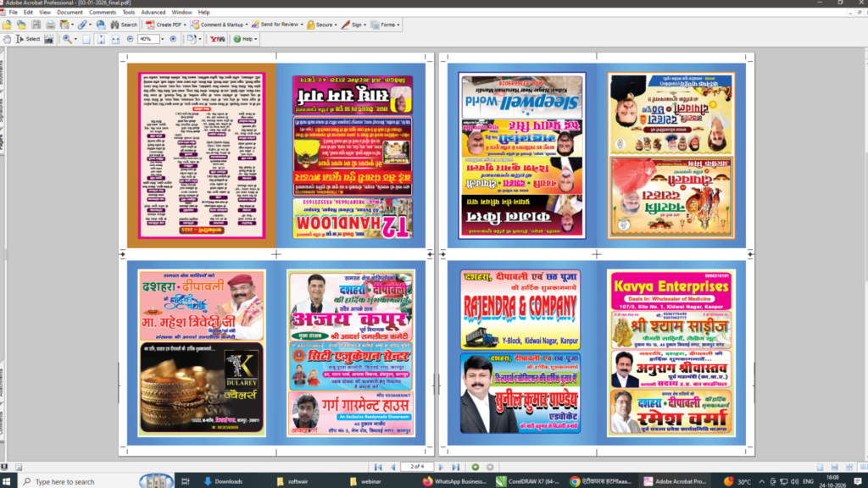Screen dimensions: 868x488
Task: Click the Open folder icon in the toolbar
Action: pos(7,25)
